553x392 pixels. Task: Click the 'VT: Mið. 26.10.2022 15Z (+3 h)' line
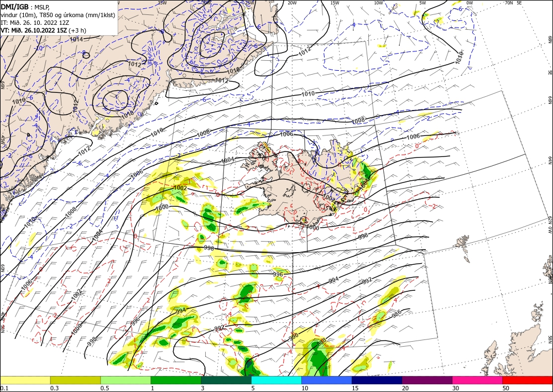43,30
